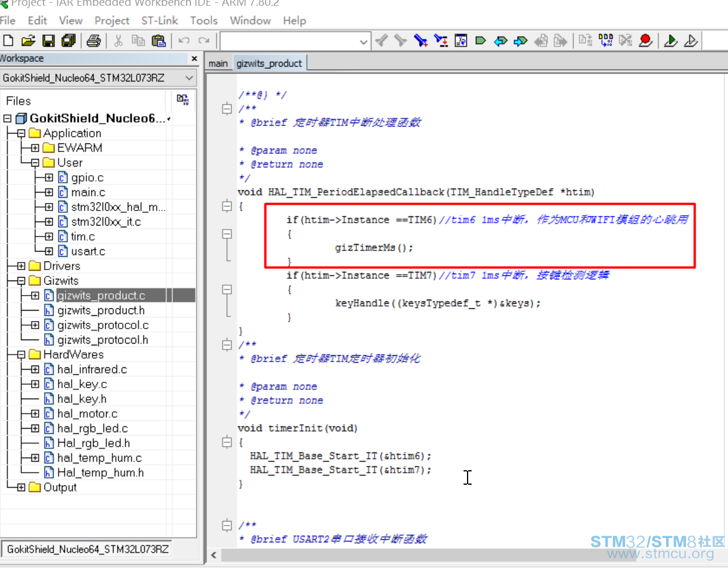728x568 pixels.
Task: Collapse the fold marker next to the TIM7 if-block brace
Action: (x=227, y=290)
